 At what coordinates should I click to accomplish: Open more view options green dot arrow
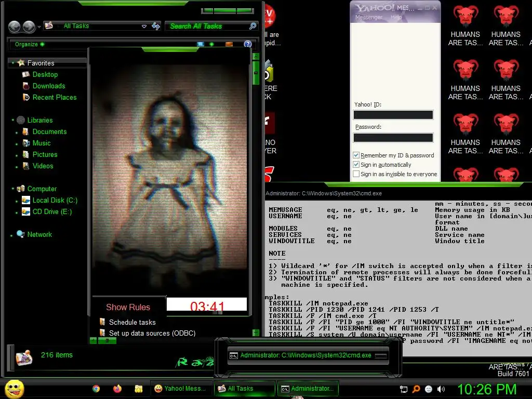coord(211,44)
